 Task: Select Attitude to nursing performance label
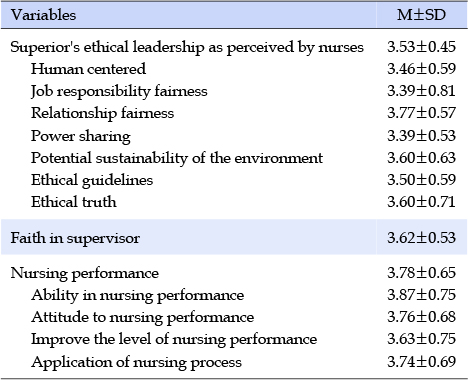[x=142, y=317]
